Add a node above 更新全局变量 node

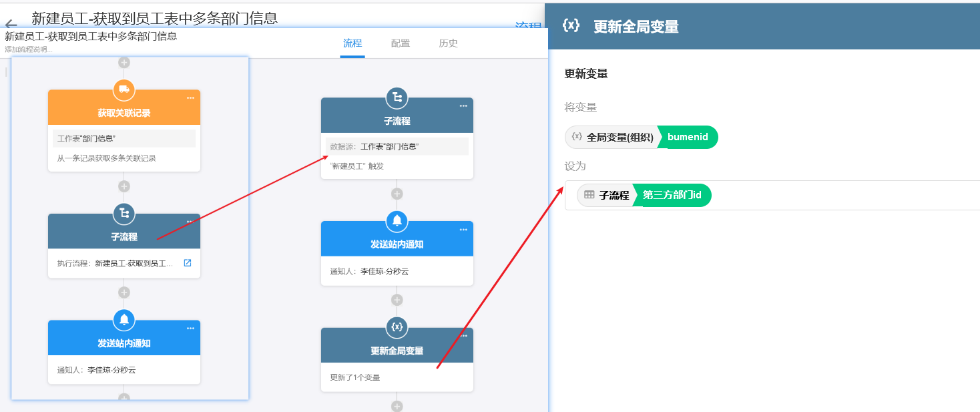[x=397, y=300]
